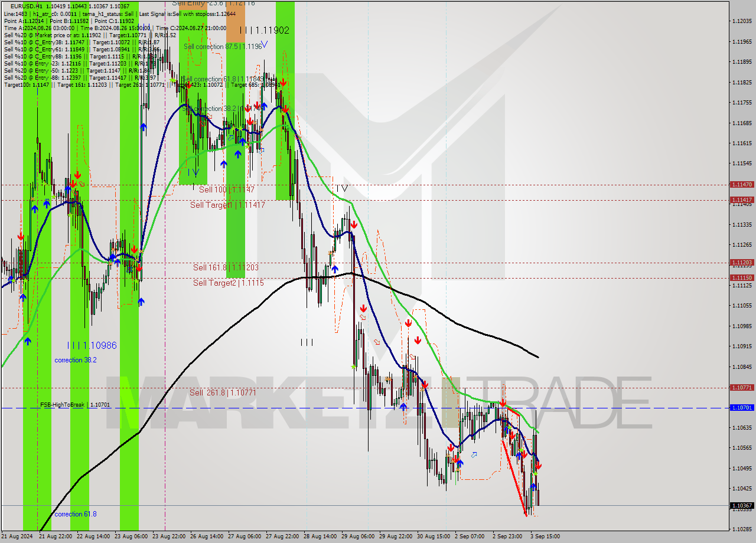Click the blue 1.10701 price tag on the axis
756x543 pixels.
point(742,407)
